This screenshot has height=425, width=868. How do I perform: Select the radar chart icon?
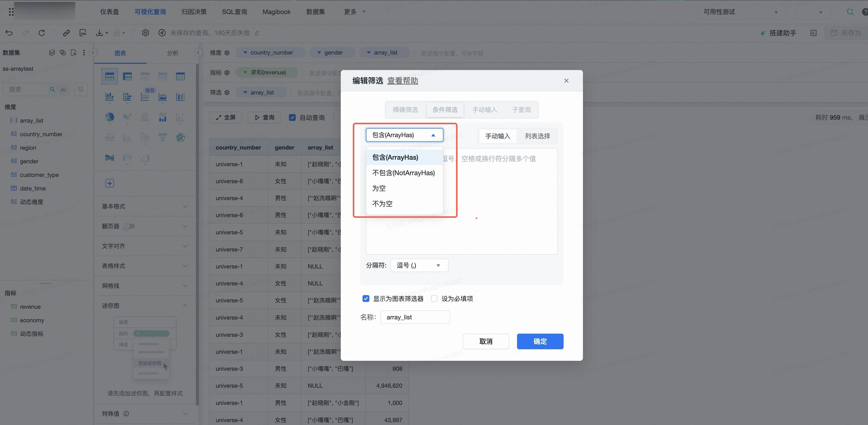coord(180,137)
